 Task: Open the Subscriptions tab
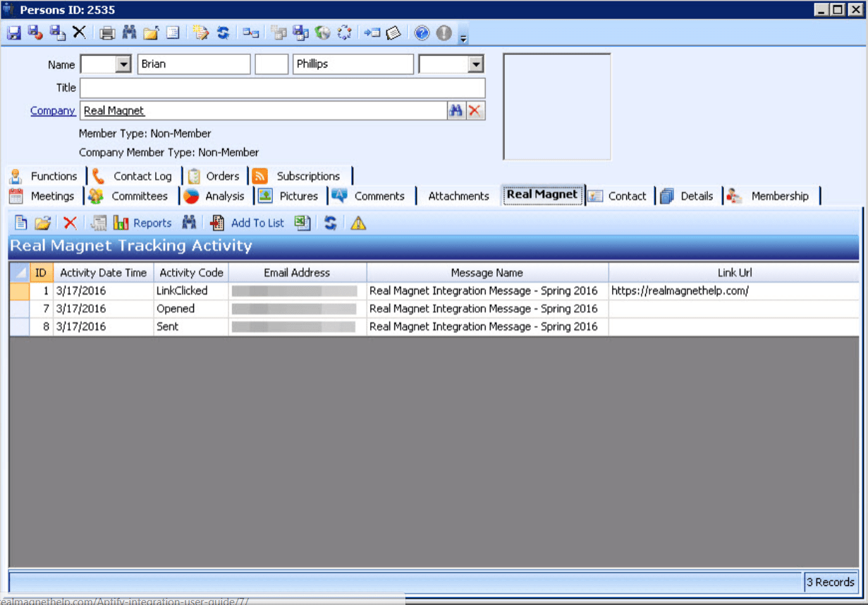click(300, 176)
